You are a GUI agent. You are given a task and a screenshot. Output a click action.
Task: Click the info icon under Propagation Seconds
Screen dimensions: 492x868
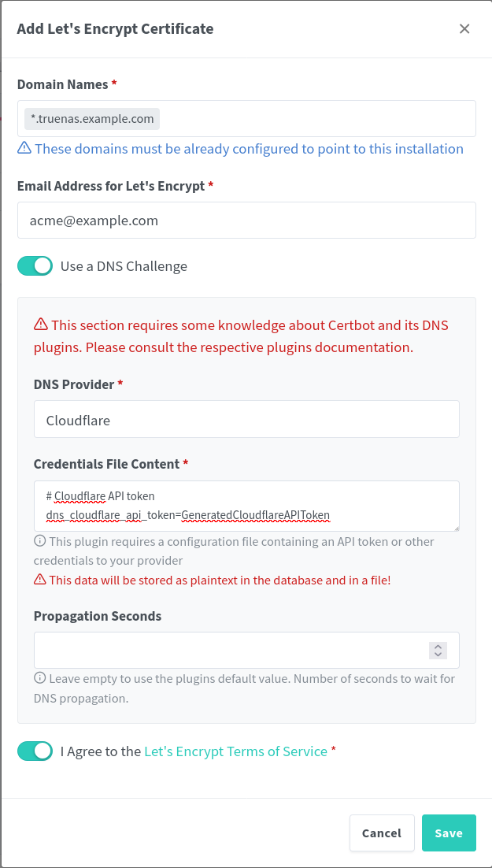[39, 678]
